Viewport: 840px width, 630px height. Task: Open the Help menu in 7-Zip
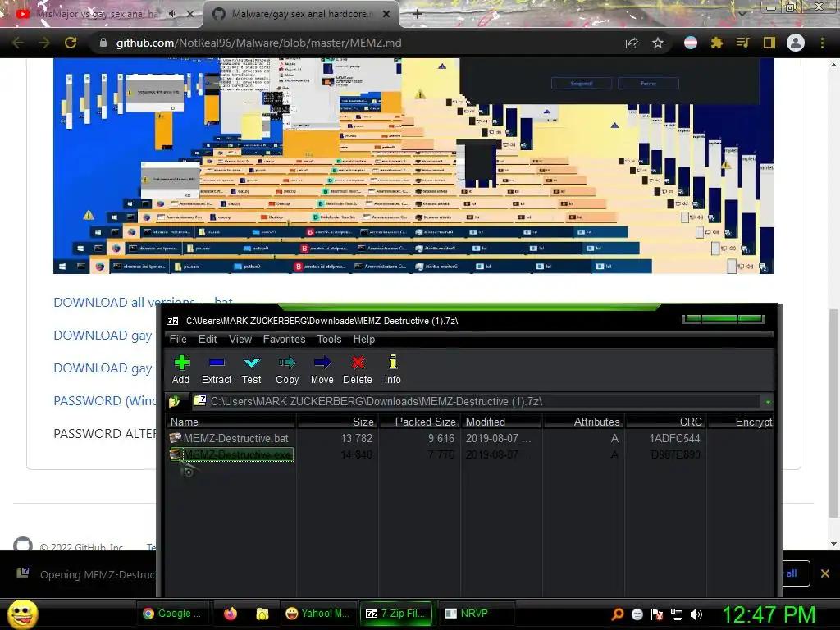[x=363, y=339]
